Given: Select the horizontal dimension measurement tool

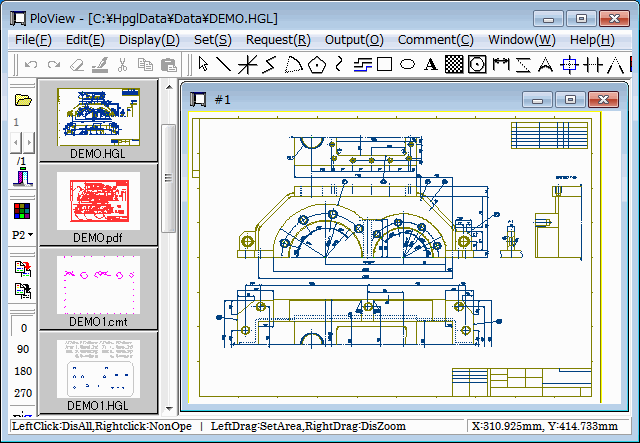Looking at the screenshot, I should coord(501,65).
